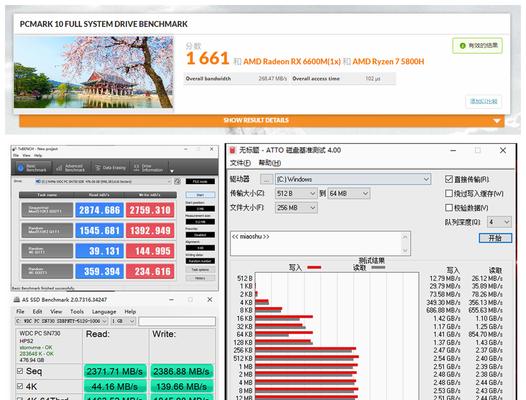Toggle Seq test checkbox in AS SSD
This screenshot has width=526, height=400.
click(20, 371)
